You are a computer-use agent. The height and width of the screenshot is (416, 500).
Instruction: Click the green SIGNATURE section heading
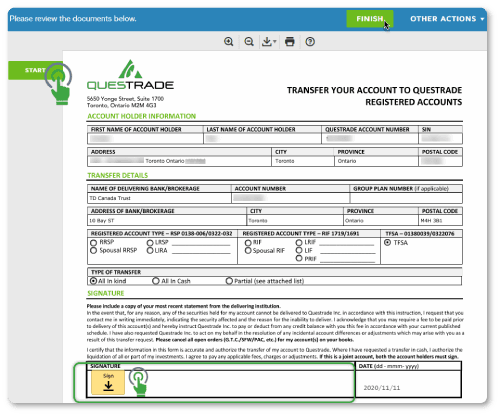point(105,293)
